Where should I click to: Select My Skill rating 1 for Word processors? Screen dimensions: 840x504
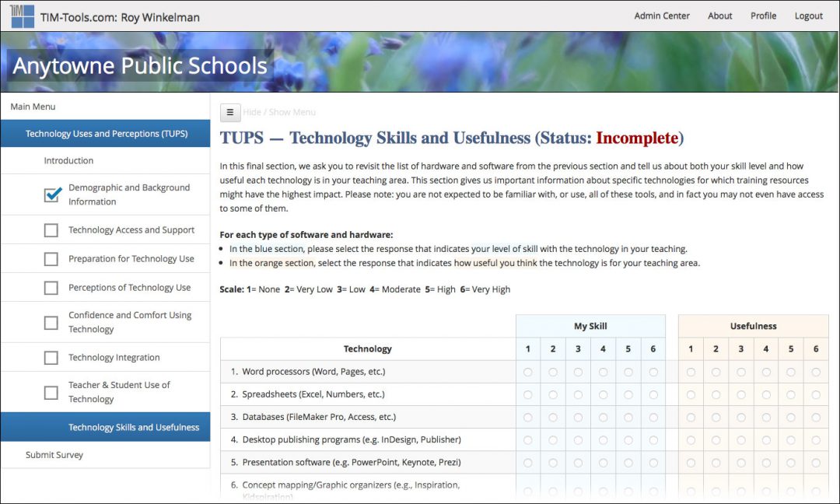(x=528, y=372)
